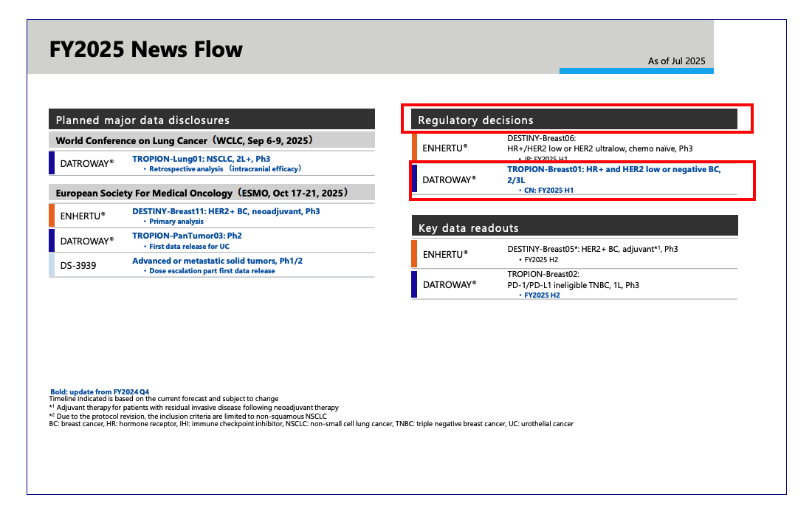Click the "Bold: update from FY2024 Q4" note
The image size is (812, 517).
click(100, 392)
